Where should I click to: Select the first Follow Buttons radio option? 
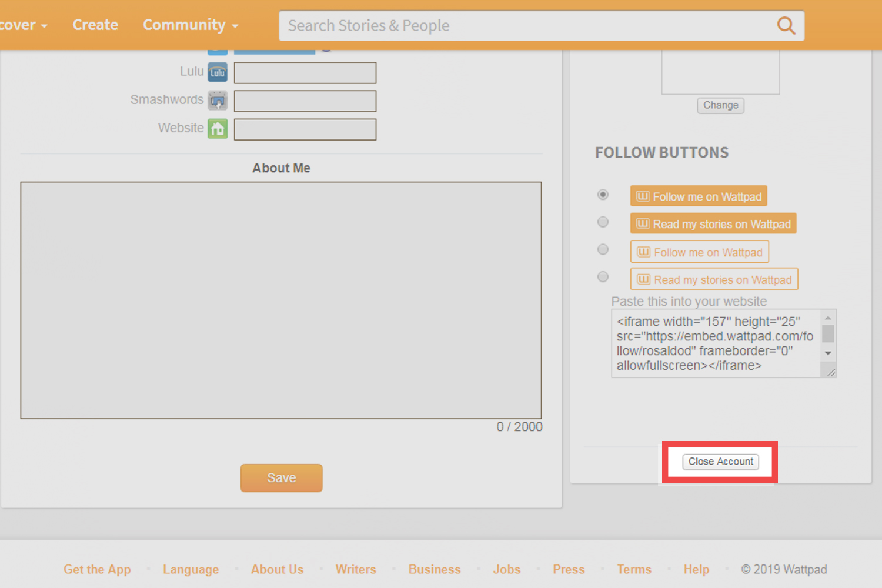pos(603,195)
